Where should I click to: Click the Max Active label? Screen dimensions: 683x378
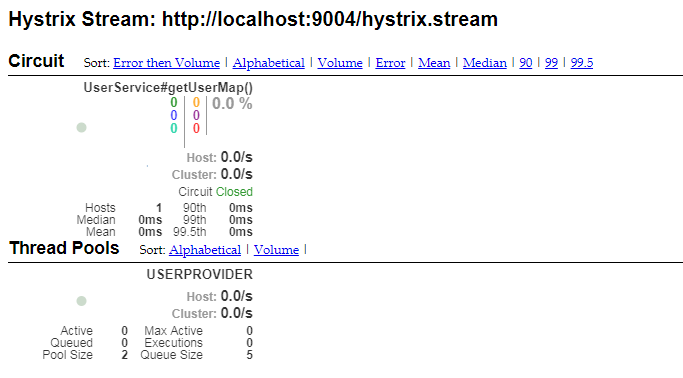point(173,331)
